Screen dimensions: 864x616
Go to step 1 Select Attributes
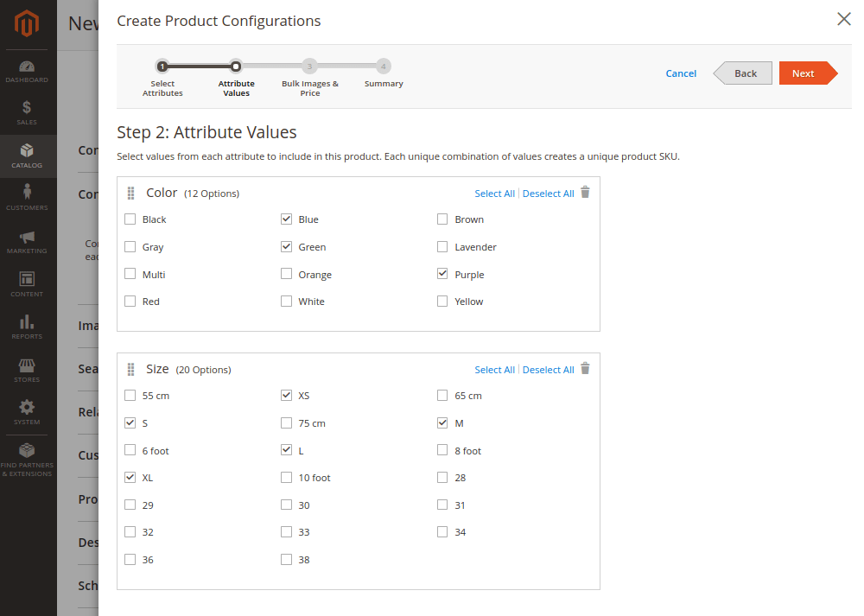tap(162, 67)
